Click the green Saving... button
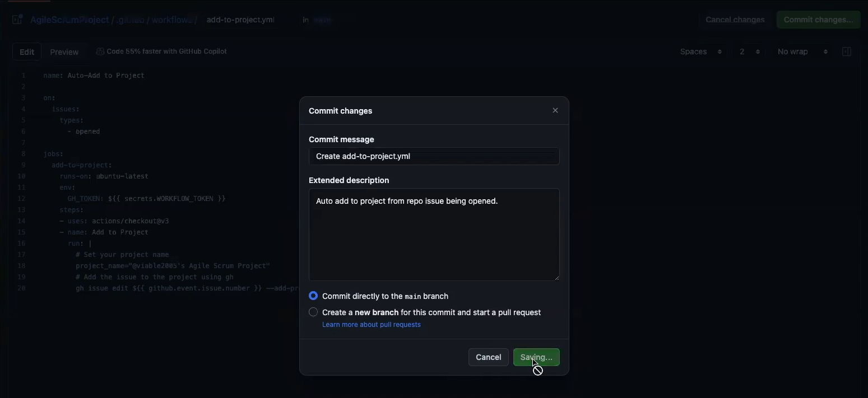 pyautogui.click(x=536, y=357)
